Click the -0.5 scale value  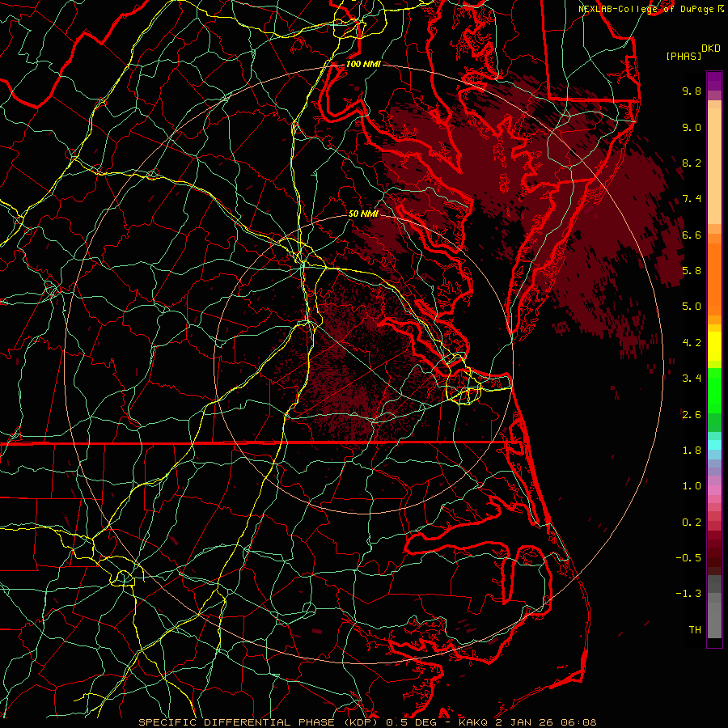tap(688, 558)
